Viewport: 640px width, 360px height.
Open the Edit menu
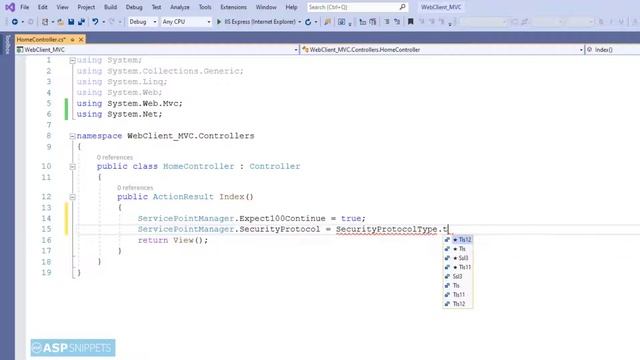click(42, 7)
